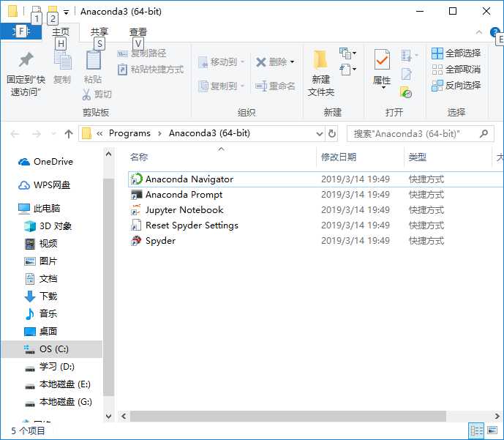Click the search magnifier icon
This screenshot has width=504, height=440.
484,133
